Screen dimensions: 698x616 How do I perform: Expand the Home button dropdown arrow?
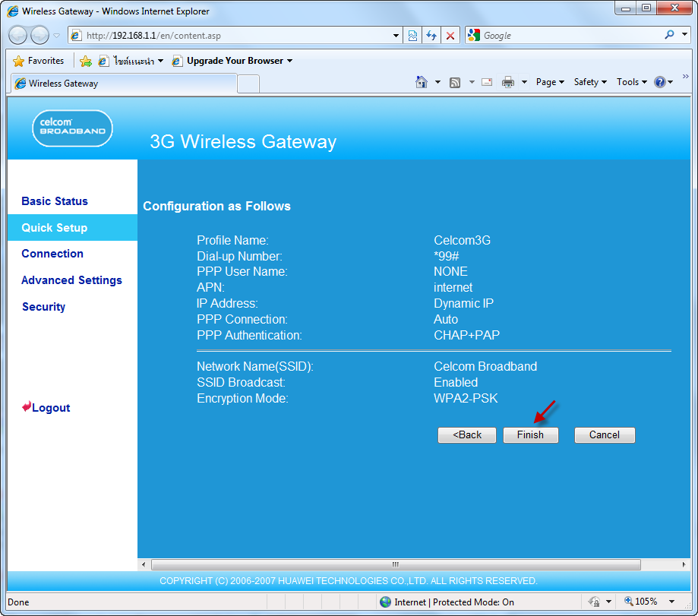(437, 82)
